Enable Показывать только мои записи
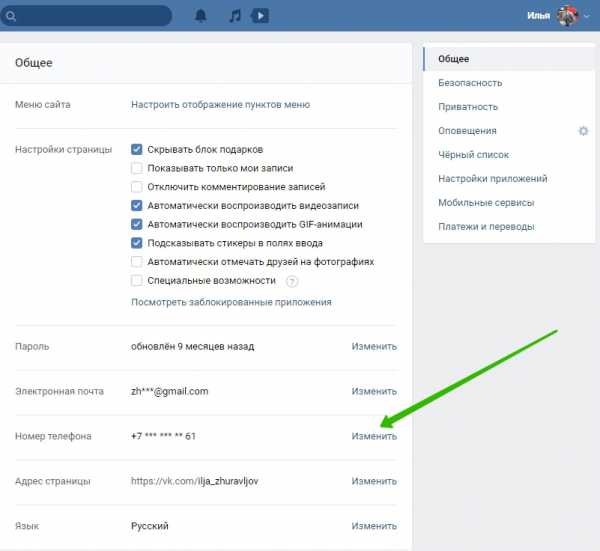Image resolution: width=600 pixels, height=551 pixels. pyautogui.click(x=137, y=168)
